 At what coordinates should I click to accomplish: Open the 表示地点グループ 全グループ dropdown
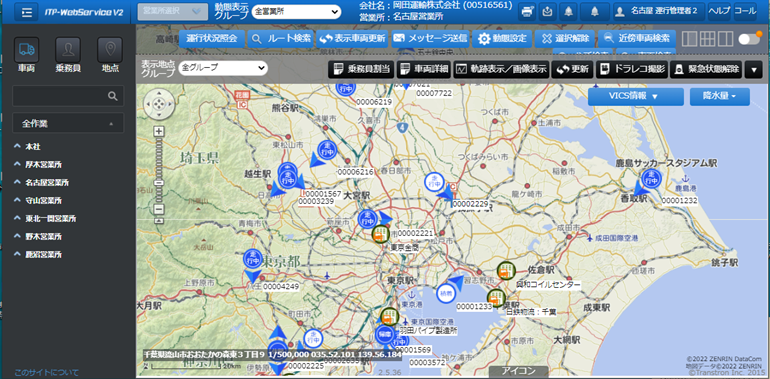(223, 68)
